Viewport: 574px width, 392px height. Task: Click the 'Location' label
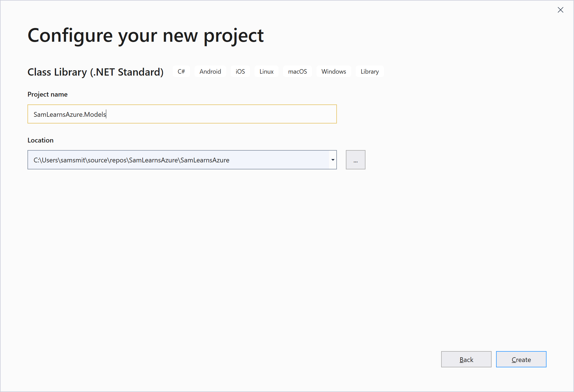click(x=40, y=140)
